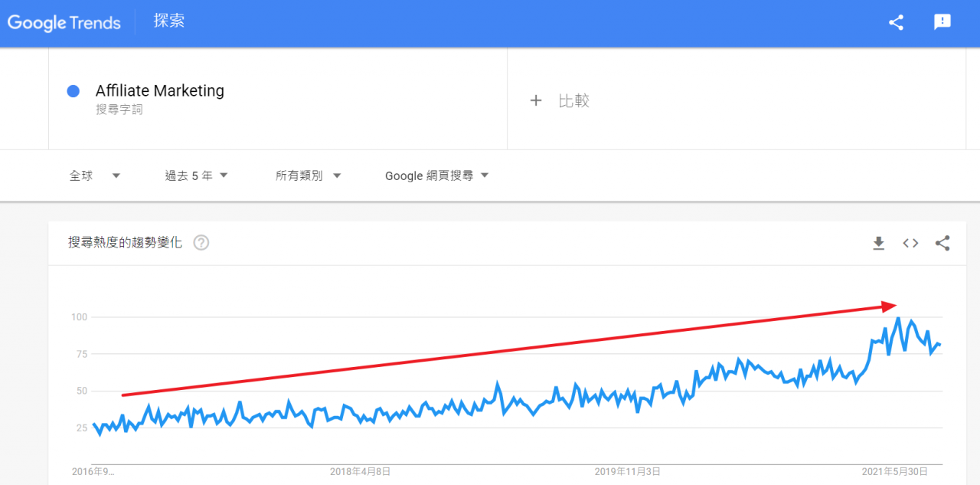Click the embed code icon on chart
This screenshot has height=485, width=980.
[910, 243]
